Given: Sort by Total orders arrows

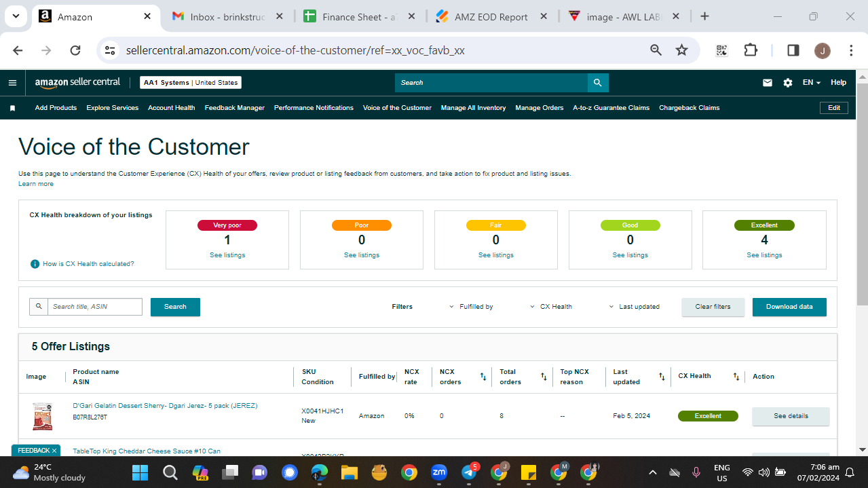Looking at the screenshot, I should pos(544,377).
